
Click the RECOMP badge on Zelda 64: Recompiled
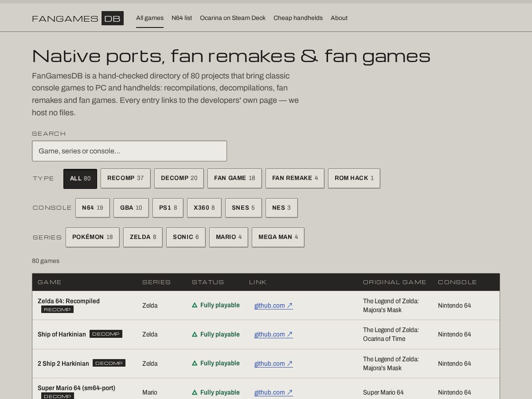coord(57,309)
